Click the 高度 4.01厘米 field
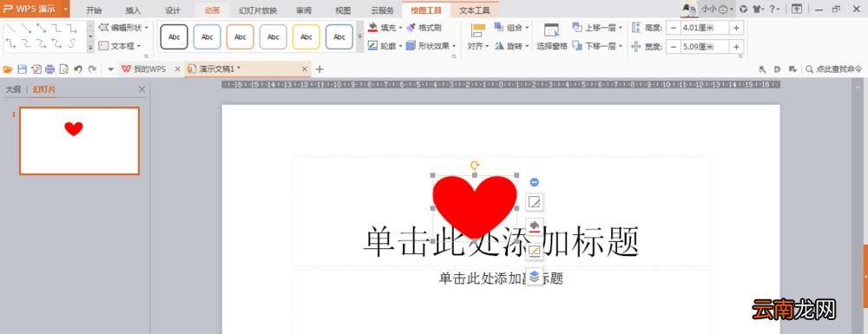Viewport: 868px width, 334px height. 705,29
